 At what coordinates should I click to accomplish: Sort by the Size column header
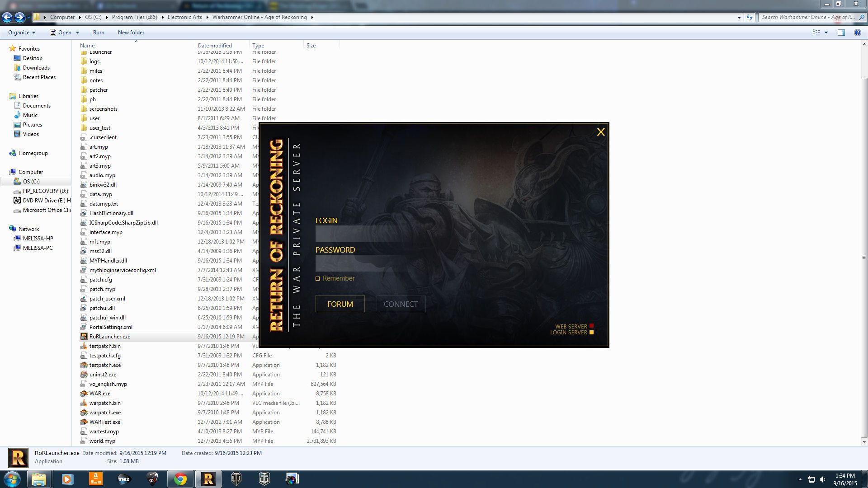311,46
